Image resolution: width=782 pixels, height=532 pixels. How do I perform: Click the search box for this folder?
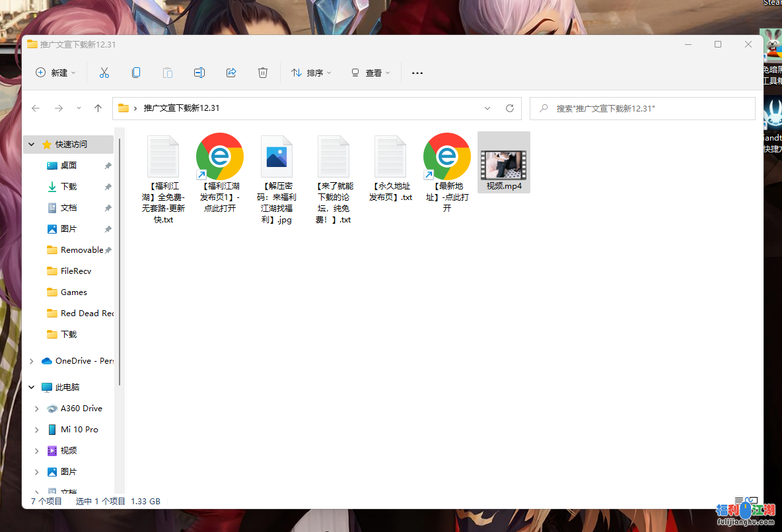coord(642,108)
